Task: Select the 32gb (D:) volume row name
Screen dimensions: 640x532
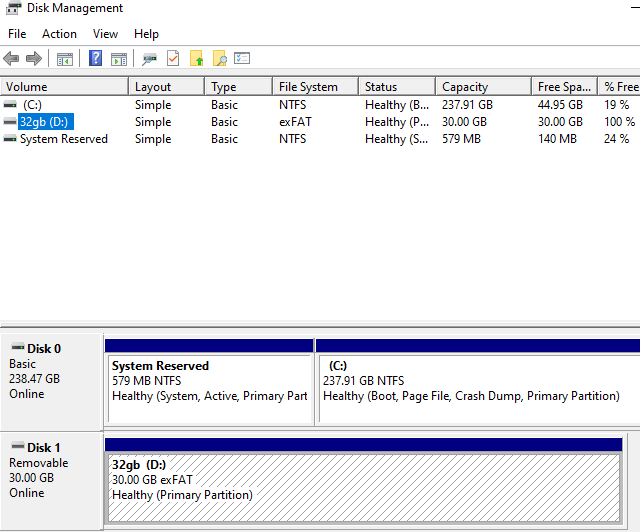Action: (x=46, y=122)
